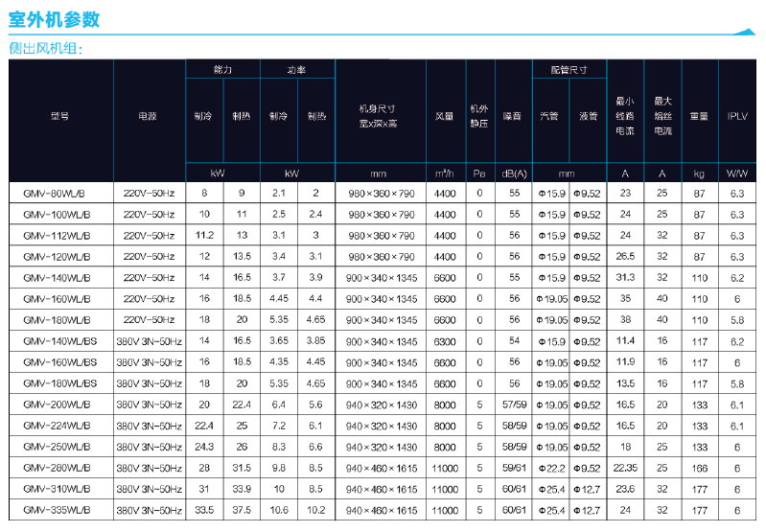
Task: Click 900×340×1345 in GMV-140WL/B row
Action: pyautogui.click(x=381, y=278)
